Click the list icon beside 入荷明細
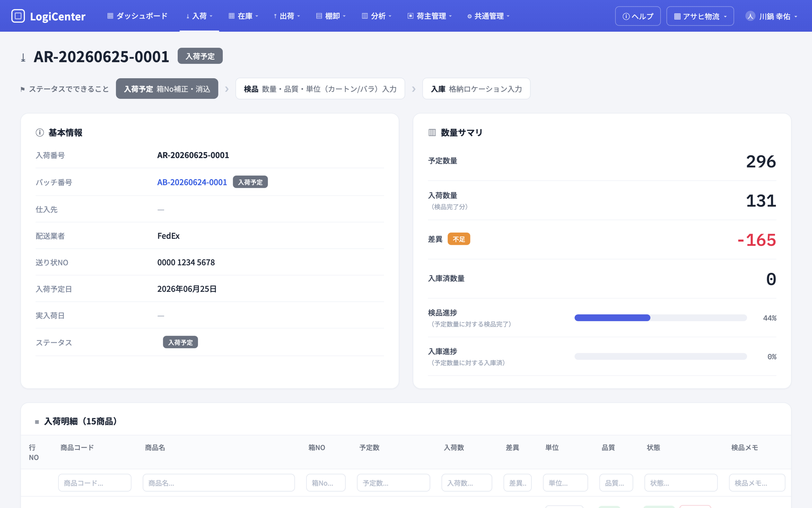 pyautogui.click(x=37, y=422)
